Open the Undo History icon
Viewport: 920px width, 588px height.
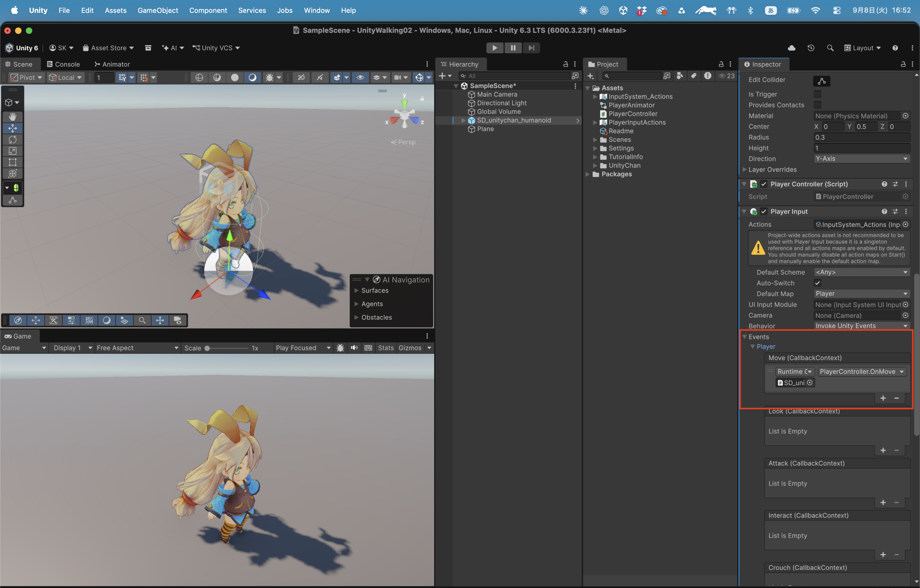click(811, 48)
